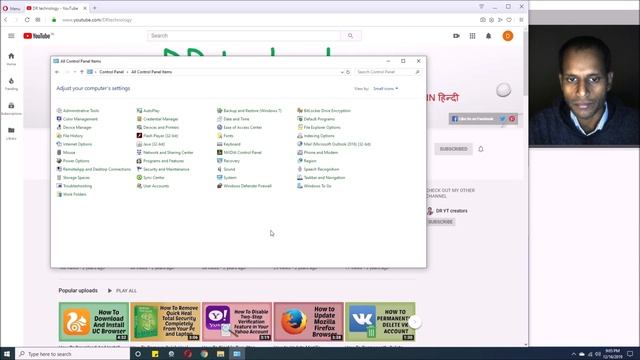Open Network and Sharing Center
The width and height of the screenshot is (640, 360).
[x=165, y=153]
